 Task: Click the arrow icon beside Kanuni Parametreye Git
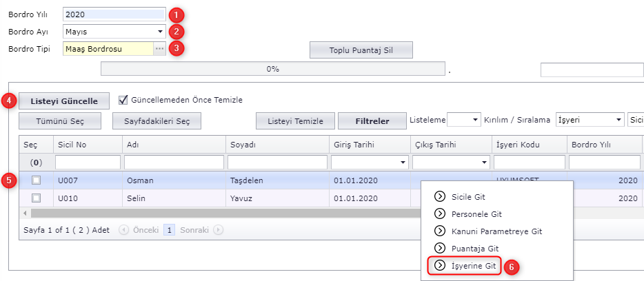coord(440,231)
